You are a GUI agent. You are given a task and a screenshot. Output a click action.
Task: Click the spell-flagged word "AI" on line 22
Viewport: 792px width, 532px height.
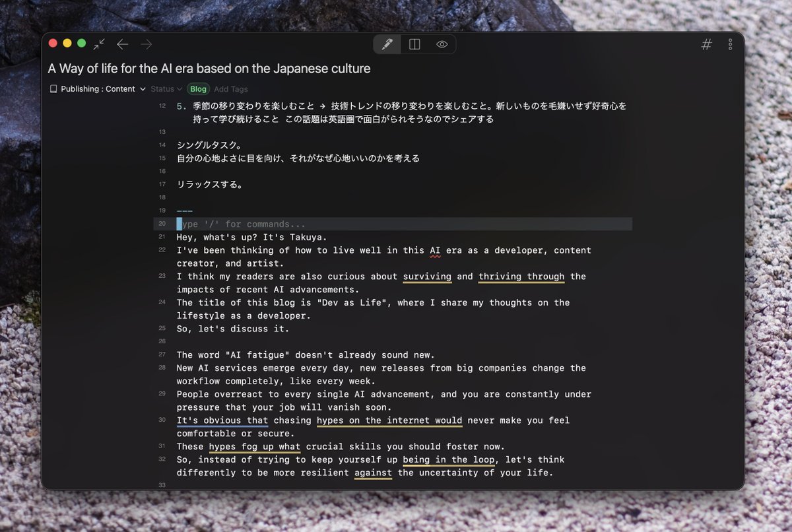tap(435, 250)
